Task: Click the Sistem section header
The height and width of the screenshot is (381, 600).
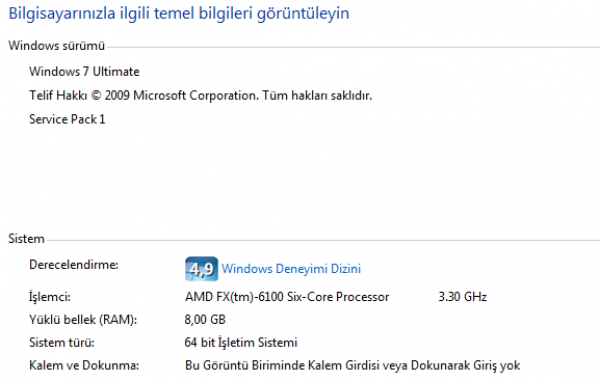Action: pos(26,239)
